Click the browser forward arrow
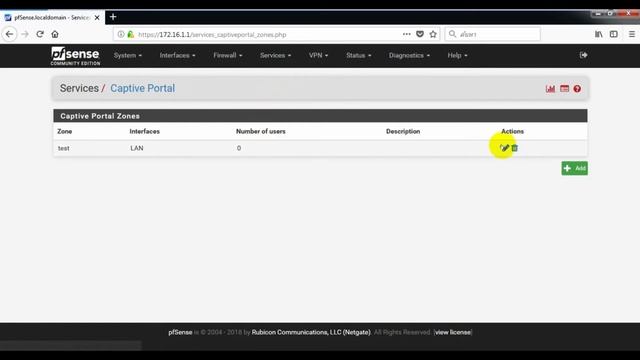This screenshot has width=640, height=360. (x=25, y=34)
